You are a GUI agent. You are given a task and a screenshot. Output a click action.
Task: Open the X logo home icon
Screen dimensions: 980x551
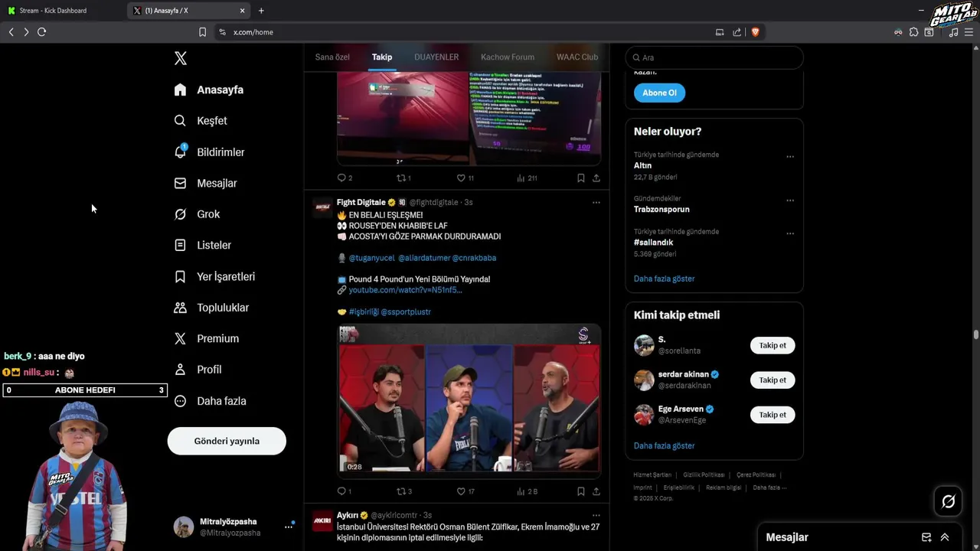(181, 58)
